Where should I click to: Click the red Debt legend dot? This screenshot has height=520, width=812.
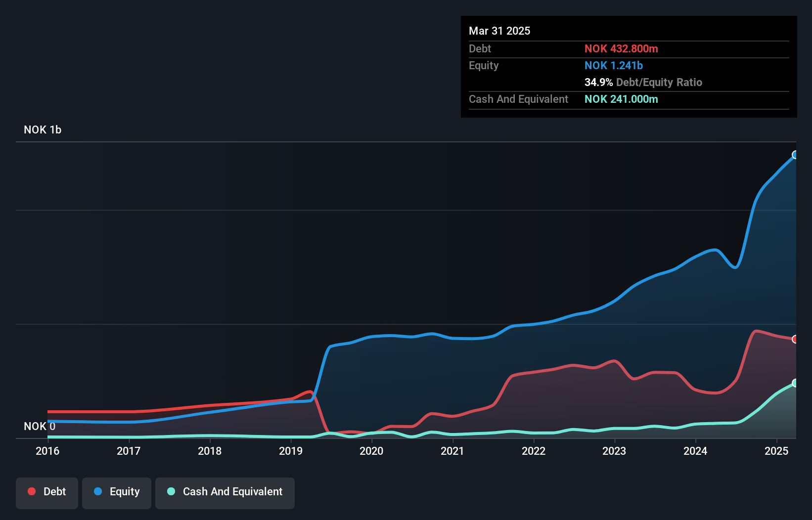coord(32,491)
